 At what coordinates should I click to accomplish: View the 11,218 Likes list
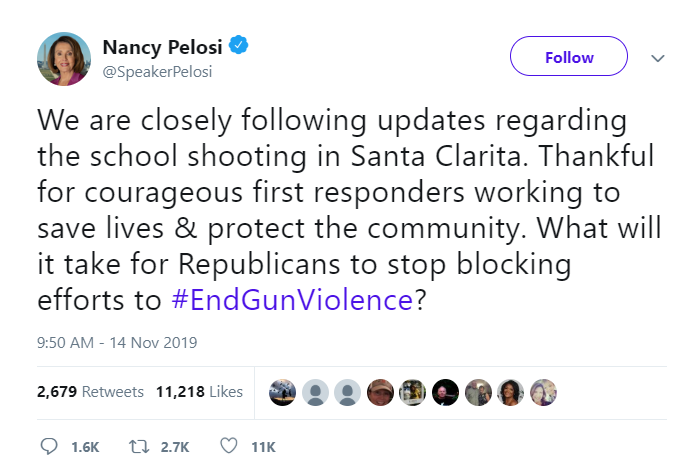coord(199,392)
